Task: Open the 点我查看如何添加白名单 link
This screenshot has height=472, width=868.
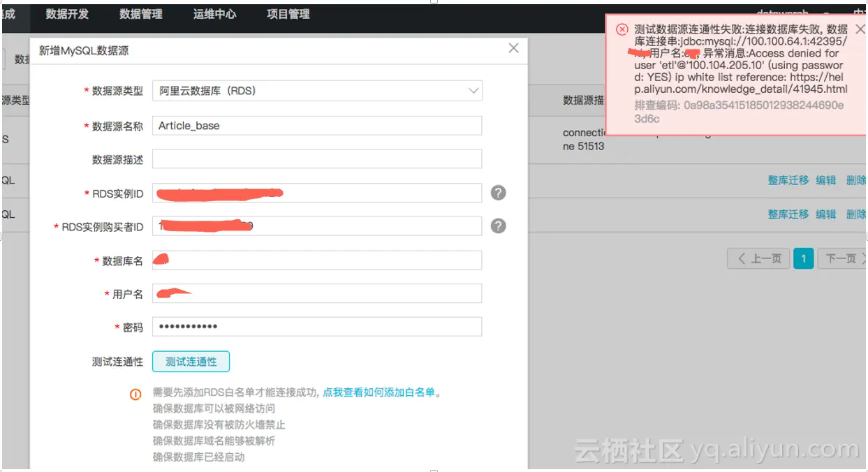Action: point(379,392)
